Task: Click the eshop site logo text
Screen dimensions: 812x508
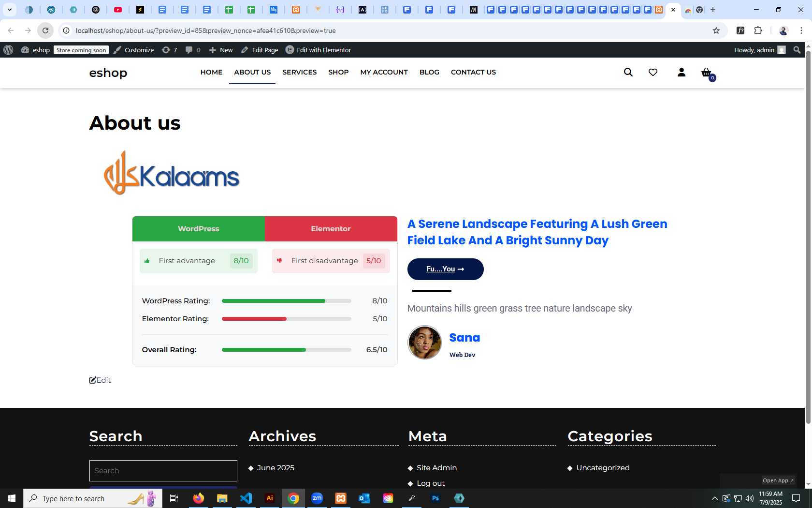Action: [x=108, y=73]
